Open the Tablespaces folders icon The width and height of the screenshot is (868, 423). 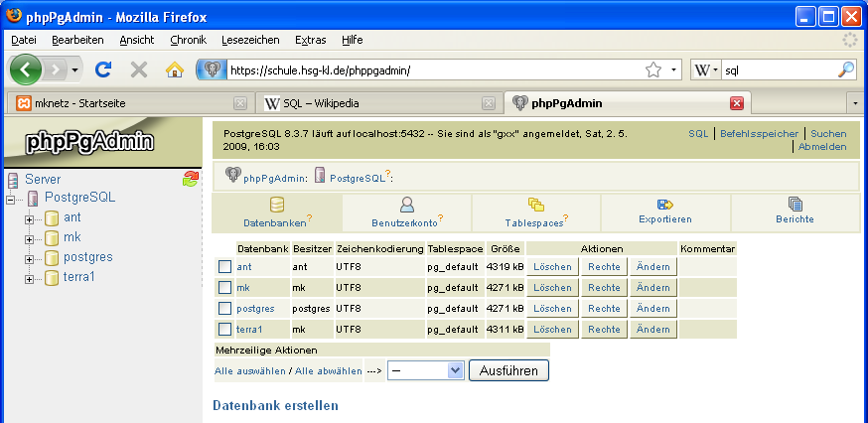point(536,205)
